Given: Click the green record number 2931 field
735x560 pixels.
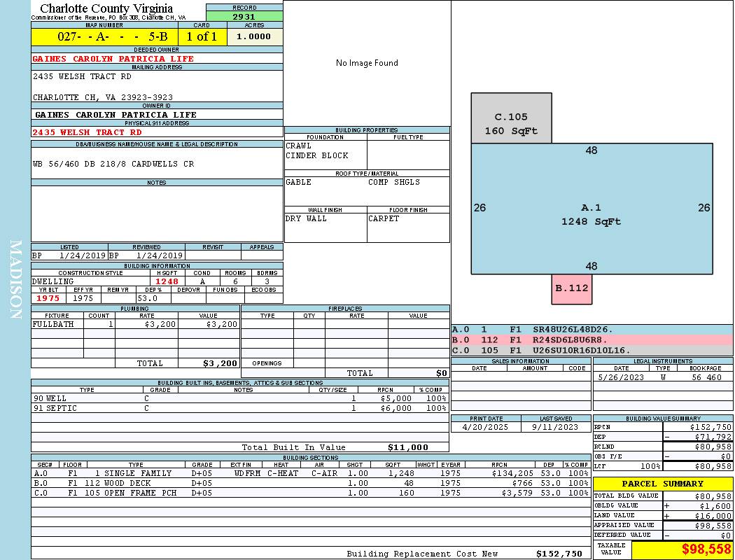Looking at the screenshot, I should [244, 16].
